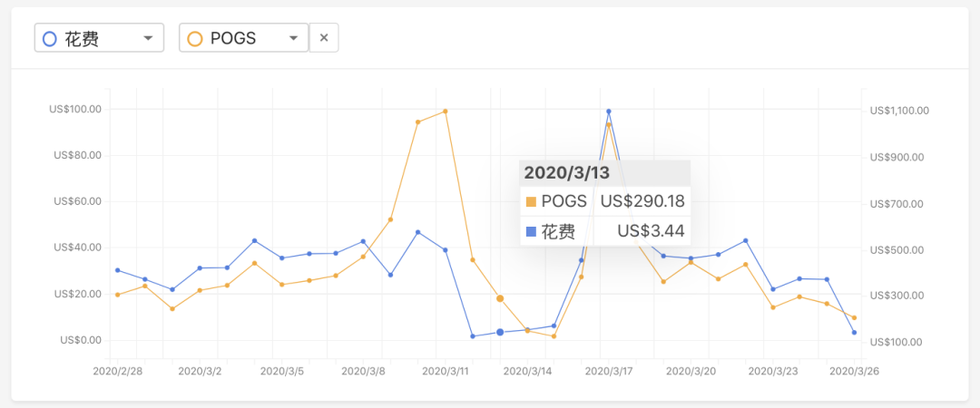980x408 pixels.
Task: Click highlighted orange POGS point for 2020/3/13
Action: 500,298
